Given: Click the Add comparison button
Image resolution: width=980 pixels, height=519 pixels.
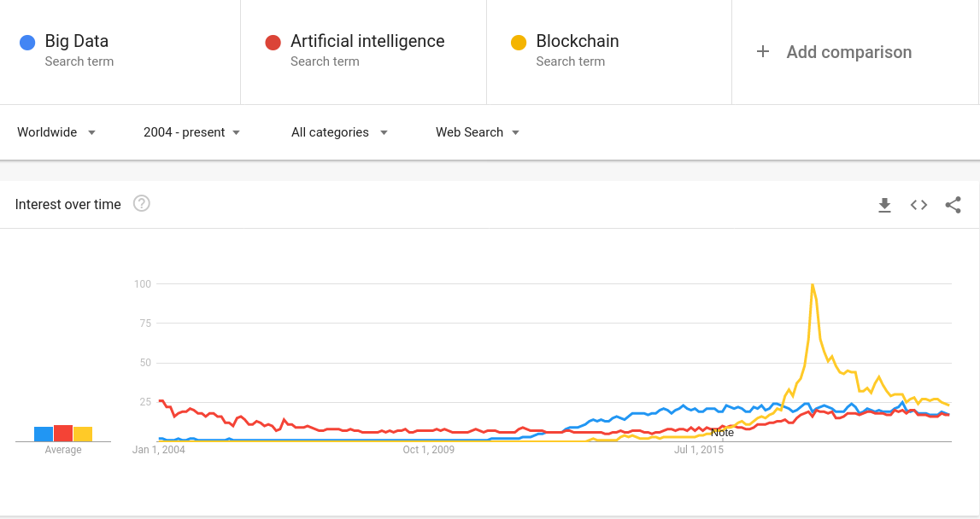Looking at the screenshot, I should click(x=848, y=52).
